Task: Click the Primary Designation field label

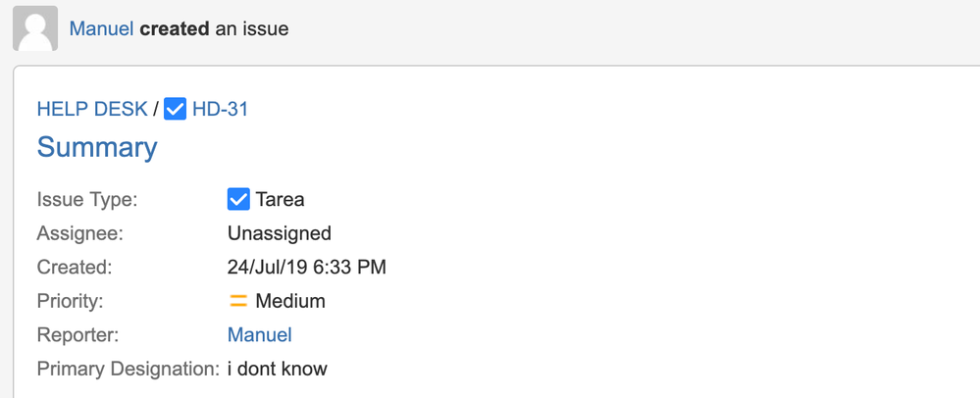Action: (x=128, y=369)
